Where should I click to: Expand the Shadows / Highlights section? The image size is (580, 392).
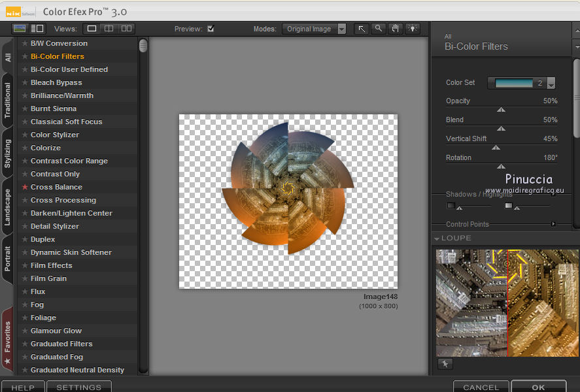[x=553, y=194]
